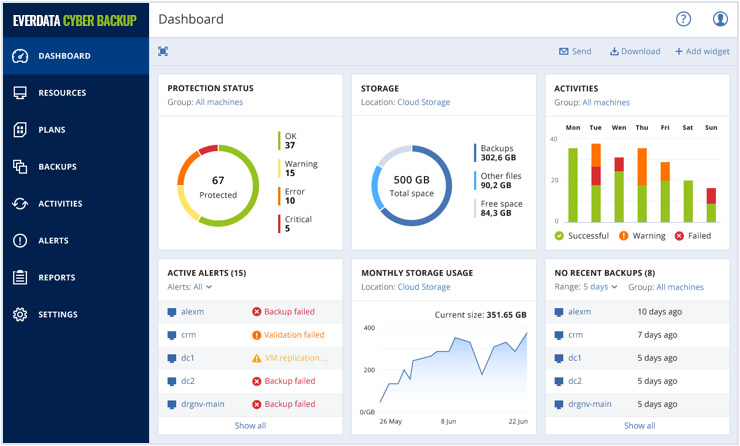This screenshot has width=740, height=446.
Task: Click the envelope icon next to Send
Action: coord(564,51)
